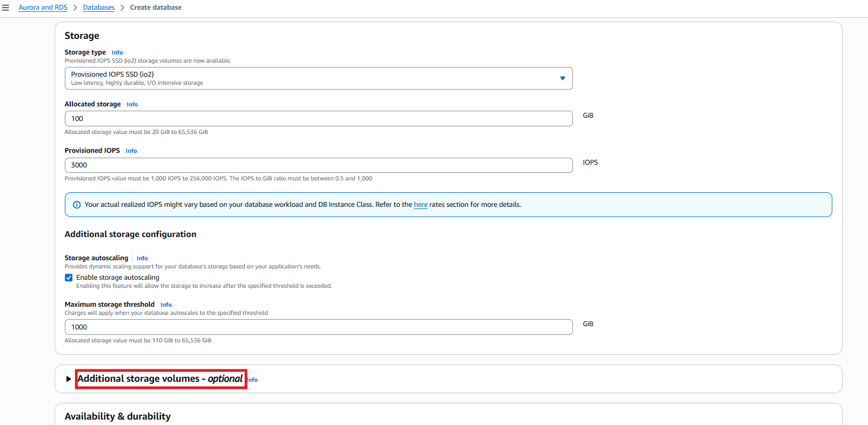
Task: Open the 'here' rates link
Action: point(420,205)
